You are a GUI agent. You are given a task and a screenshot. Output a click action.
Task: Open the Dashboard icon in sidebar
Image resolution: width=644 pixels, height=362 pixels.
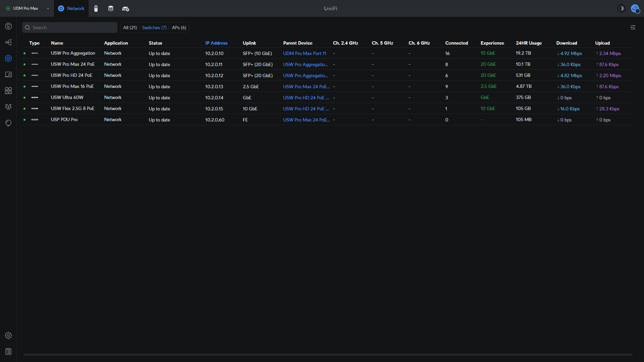click(8, 26)
